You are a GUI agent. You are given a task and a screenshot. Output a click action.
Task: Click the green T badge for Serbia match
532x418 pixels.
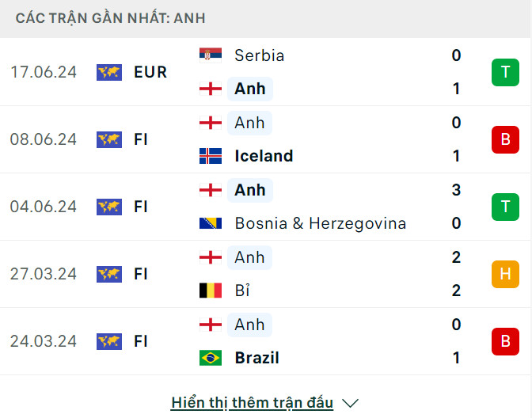(x=504, y=72)
